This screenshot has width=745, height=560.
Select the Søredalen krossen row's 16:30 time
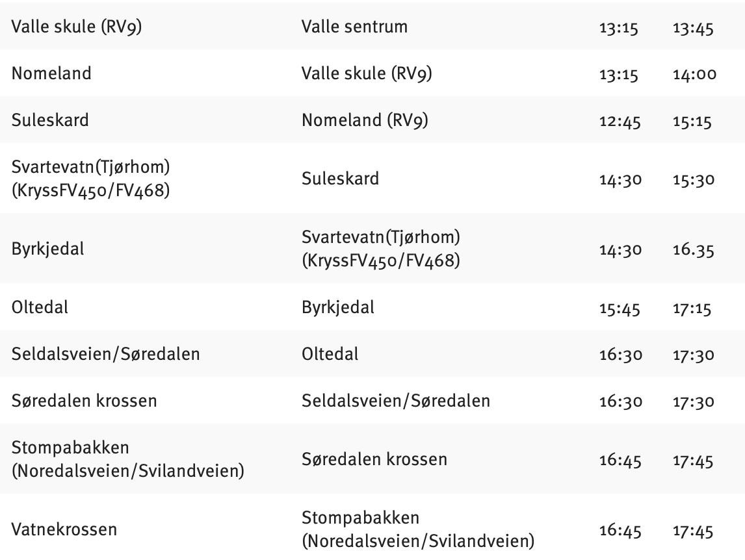pos(620,401)
